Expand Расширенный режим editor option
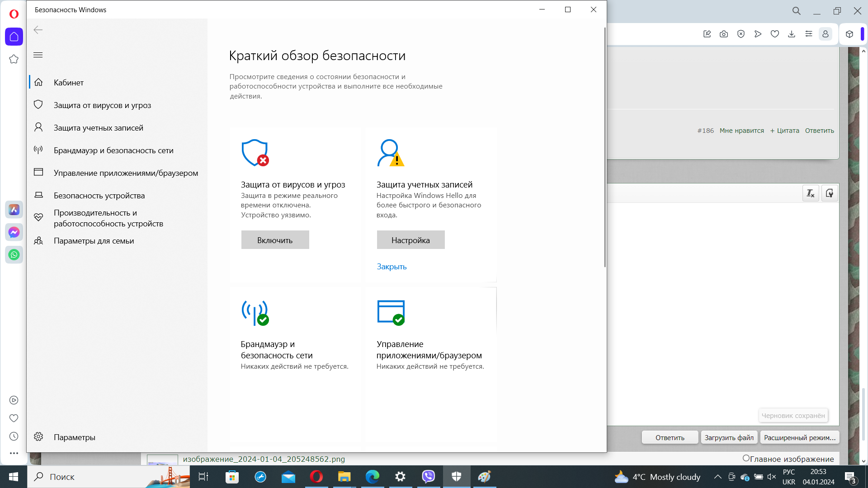This screenshot has width=868, height=488. click(799, 437)
